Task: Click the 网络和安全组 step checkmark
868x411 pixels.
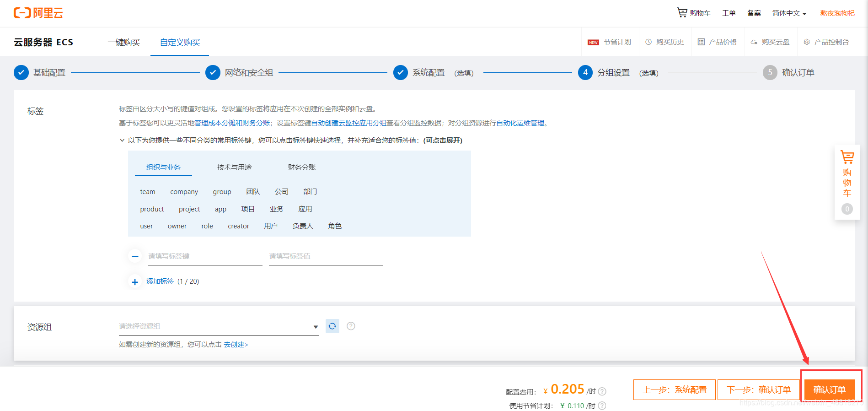Action: click(x=213, y=72)
